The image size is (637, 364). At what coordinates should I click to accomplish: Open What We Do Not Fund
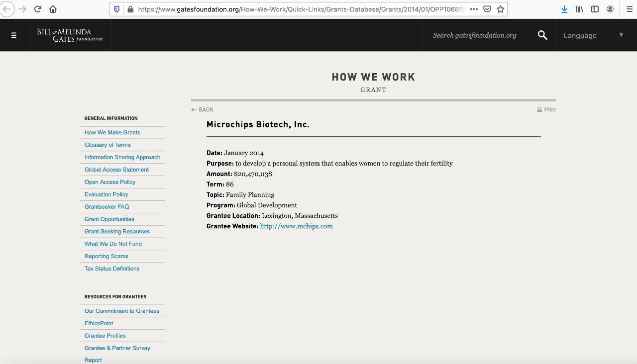coord(113,244)
